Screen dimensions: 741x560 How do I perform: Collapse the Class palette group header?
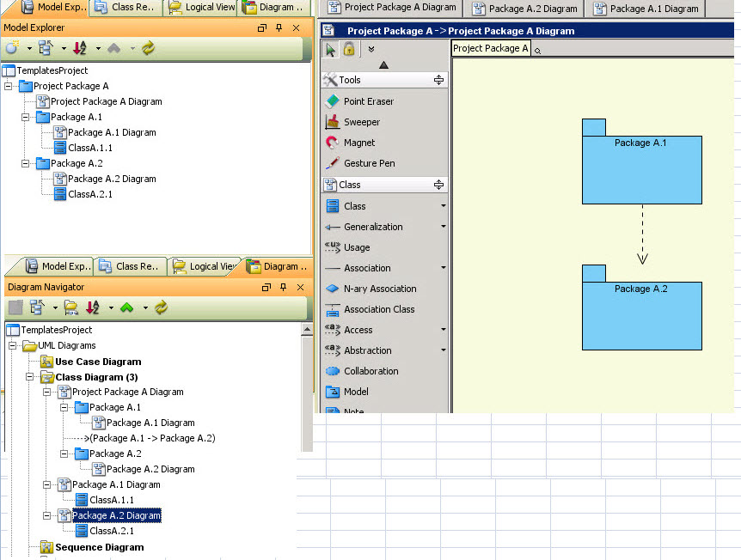438,185
